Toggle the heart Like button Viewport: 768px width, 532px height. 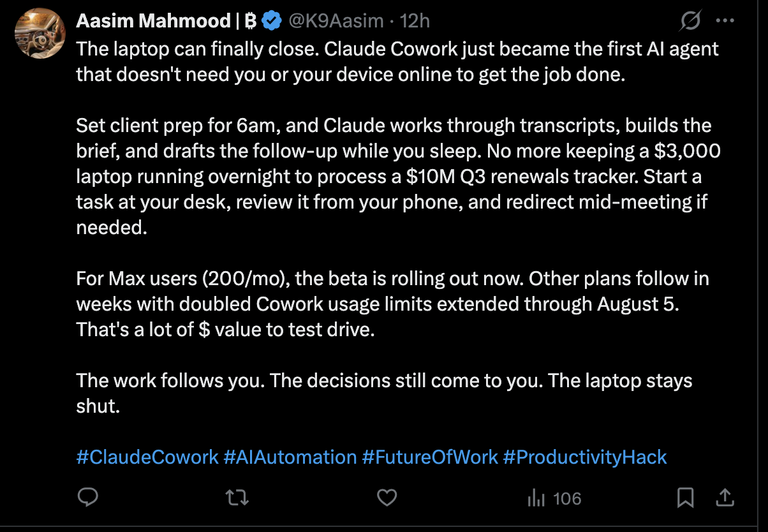pyautogui.click(x=387, y=498)
